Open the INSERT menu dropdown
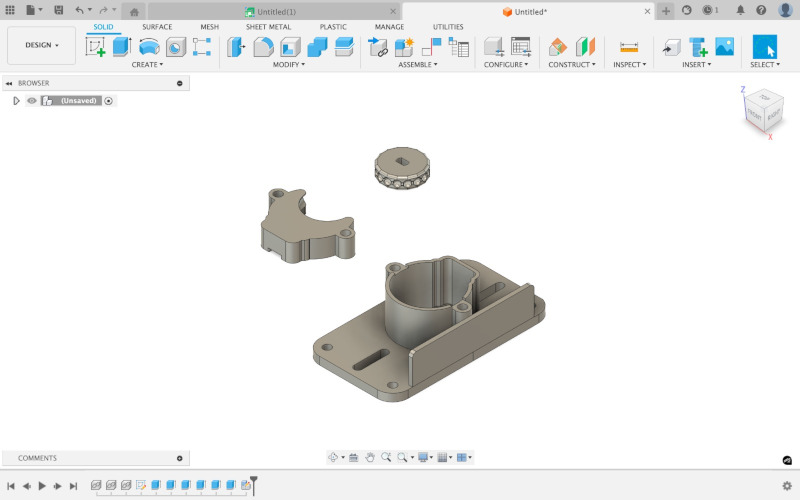 (696, 65)
